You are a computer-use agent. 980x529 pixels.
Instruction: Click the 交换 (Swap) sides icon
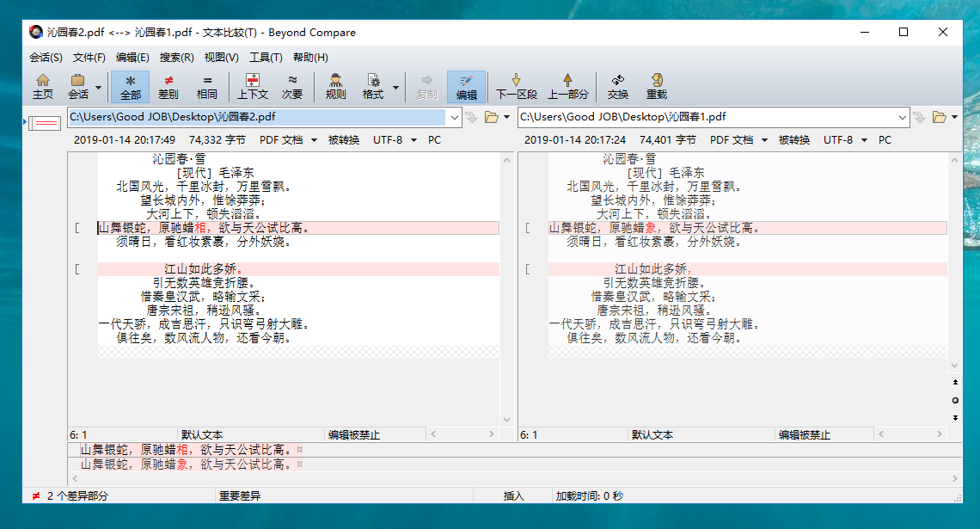(x=617, y=86)
